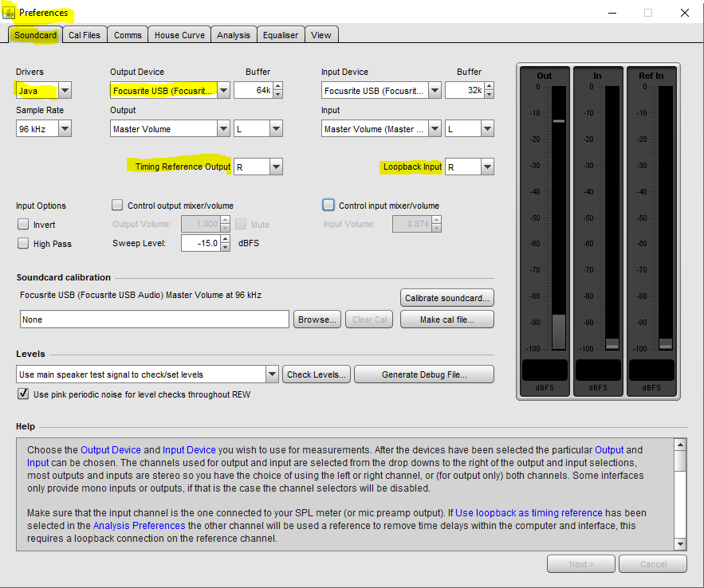Select the House Curve tab
The image size is (704, 588).
pyautogui.click(x=179, y=35)
